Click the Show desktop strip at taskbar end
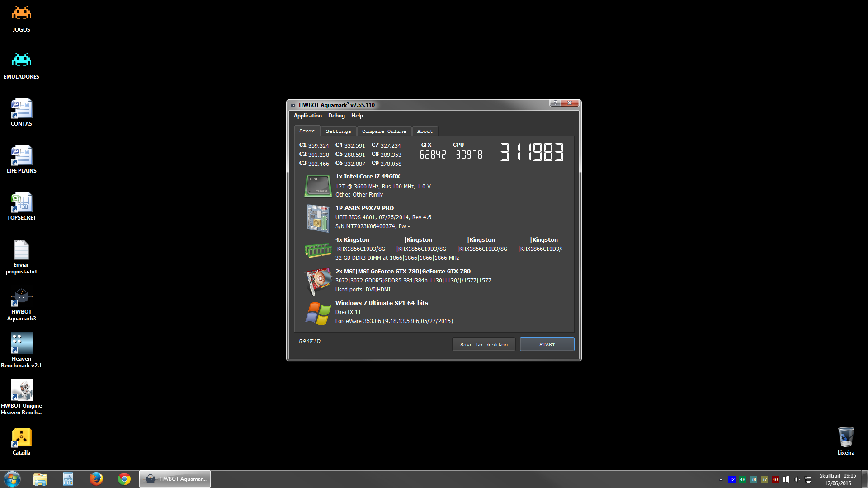 click(x=864, y=479)
